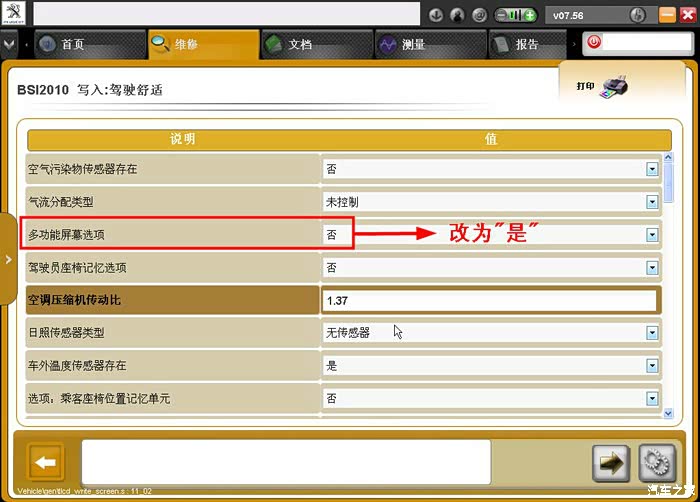Open dropdown for 驾驶员座椅记忆选项
The image size is (700, 502).
[652, 268]
